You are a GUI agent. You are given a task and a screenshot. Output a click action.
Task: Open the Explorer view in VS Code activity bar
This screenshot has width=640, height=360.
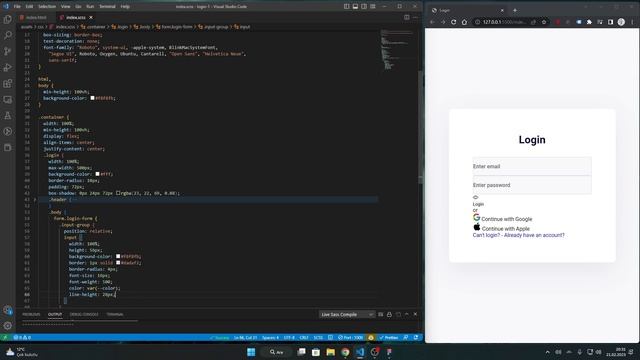pyautogui.click(x=7, y=19)
